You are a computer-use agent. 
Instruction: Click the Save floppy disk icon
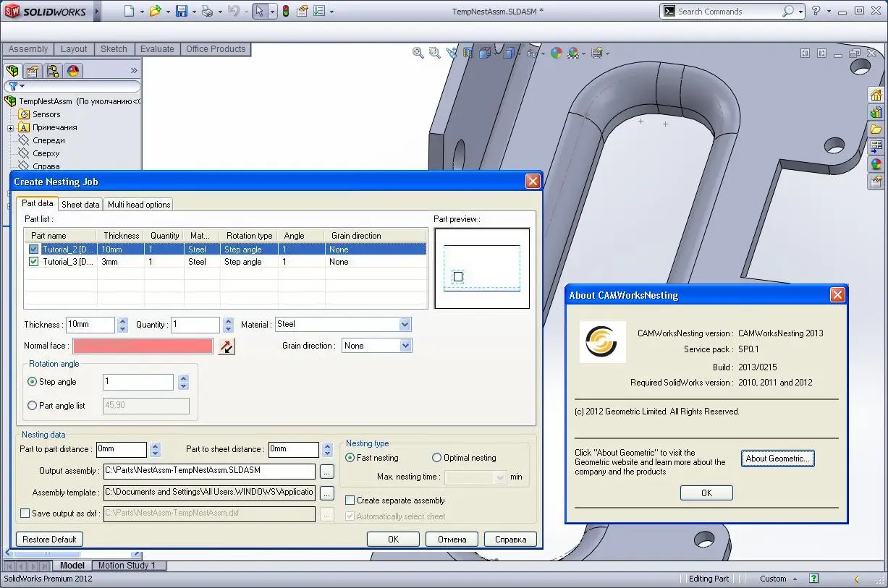182,12
